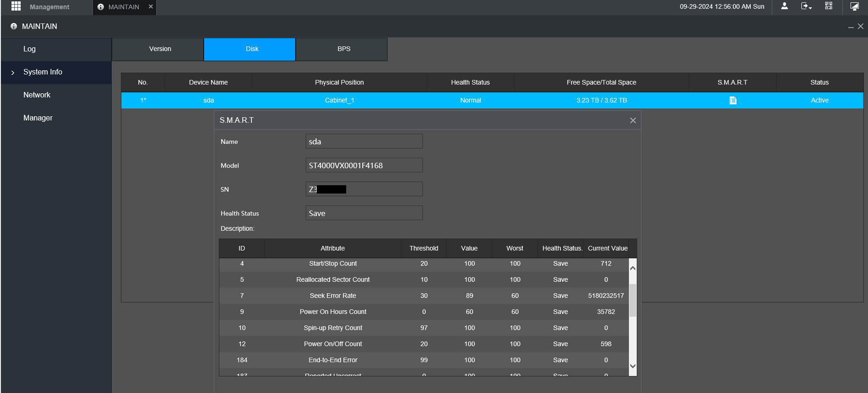Click the Active status cell
868x393 pixels.
click(819, 100)
